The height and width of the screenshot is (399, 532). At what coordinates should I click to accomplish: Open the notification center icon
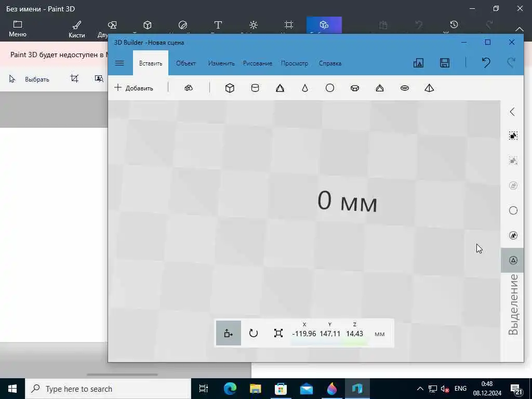(x=516, y=389)
